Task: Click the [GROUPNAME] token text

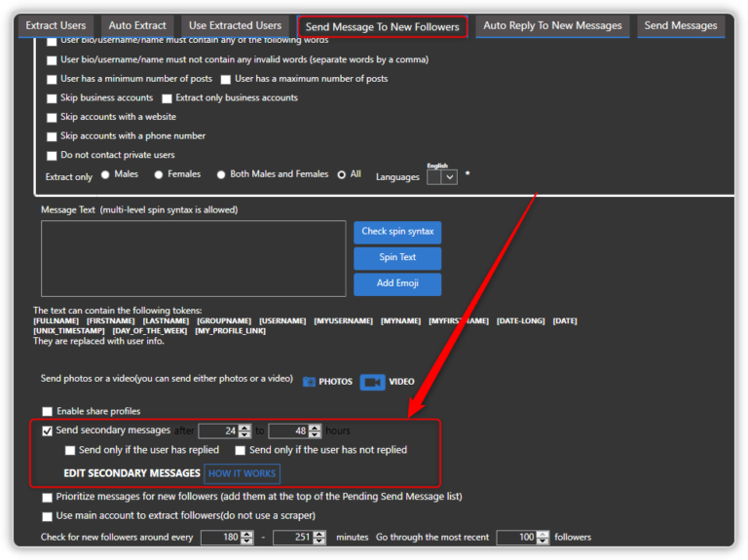Action: coord(224,321)
